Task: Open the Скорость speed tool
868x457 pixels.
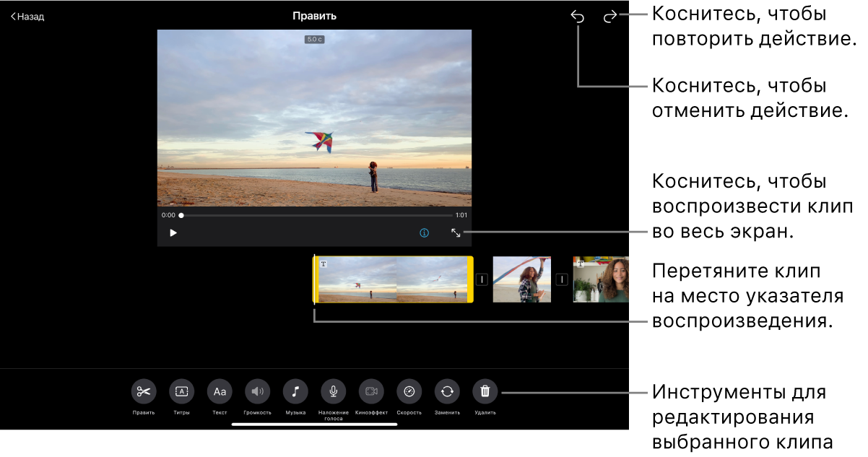Action: pos(409,392)
